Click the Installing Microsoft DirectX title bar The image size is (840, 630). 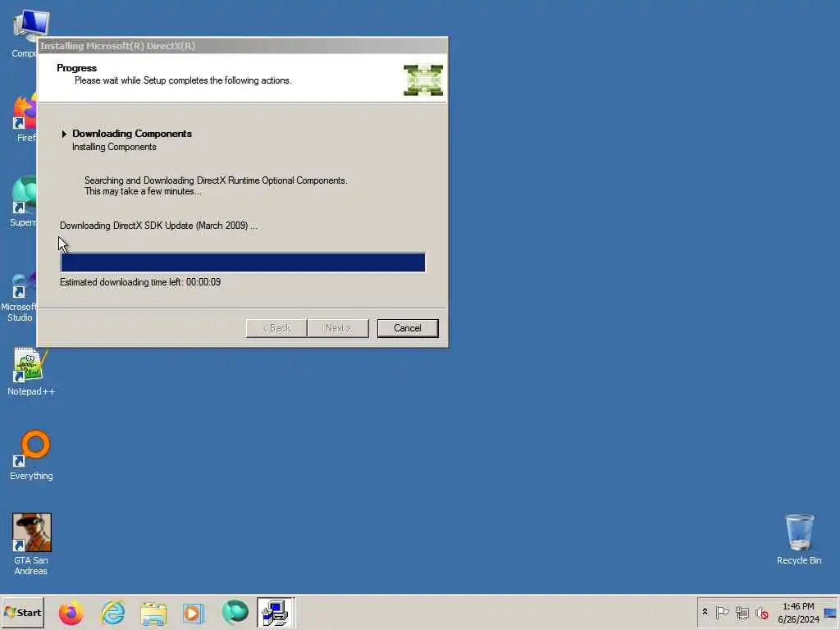pos(243,46)
